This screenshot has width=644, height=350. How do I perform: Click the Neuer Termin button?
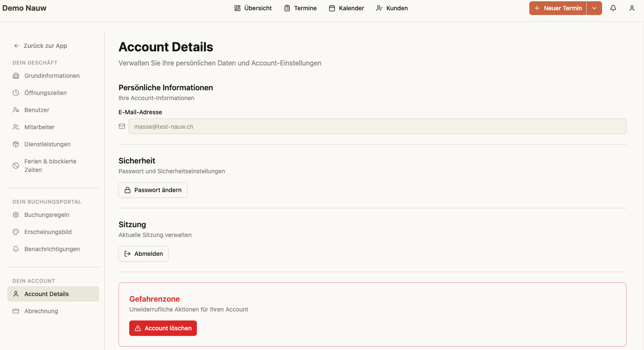558,8
